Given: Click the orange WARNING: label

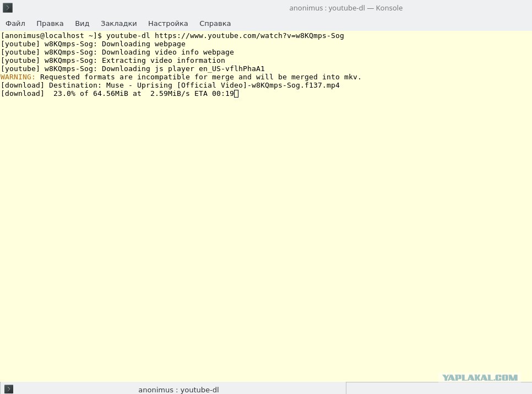Looking at the screenshot, I should (18, 77).
